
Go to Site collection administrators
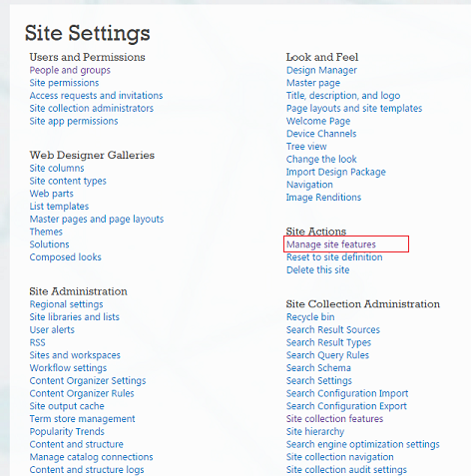(x=92, y=109)
